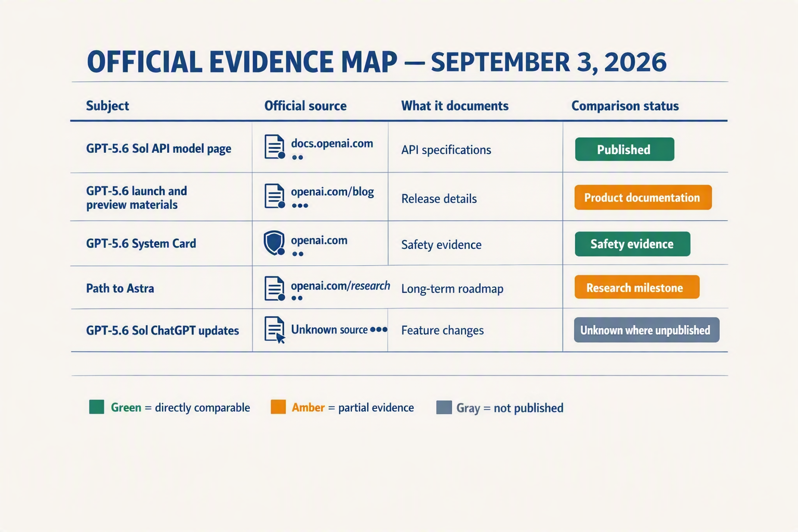Viewport: 798px width, 532px height.
Task: Click the document-cursor icon beside Unknown source
Action: click(x=275, y=330)
